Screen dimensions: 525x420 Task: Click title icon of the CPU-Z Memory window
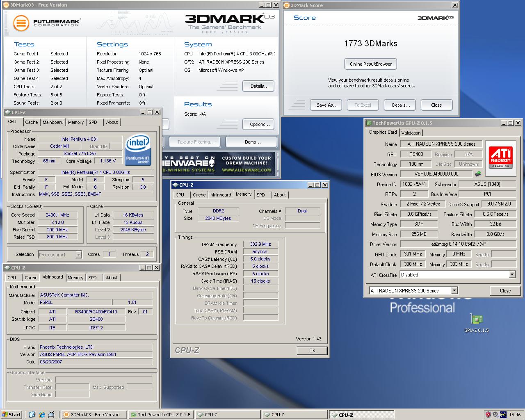(x=176, y=185)
